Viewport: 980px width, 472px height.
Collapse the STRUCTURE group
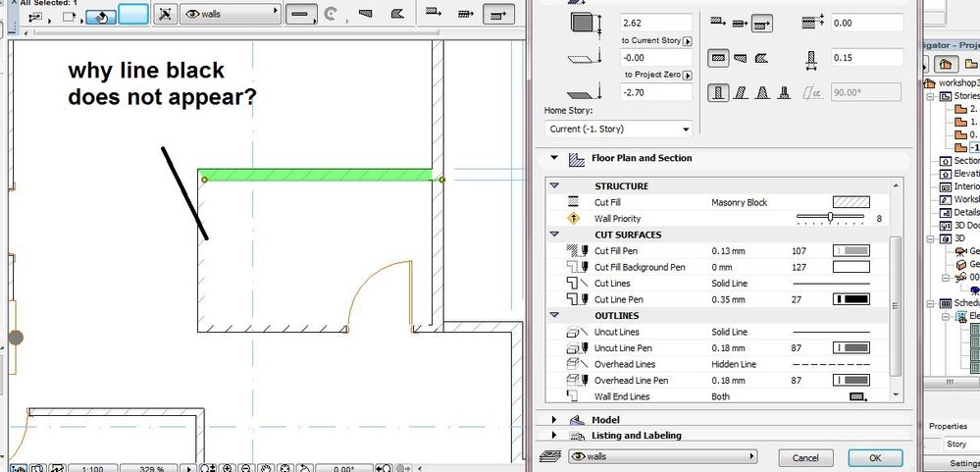pos(553,185)
